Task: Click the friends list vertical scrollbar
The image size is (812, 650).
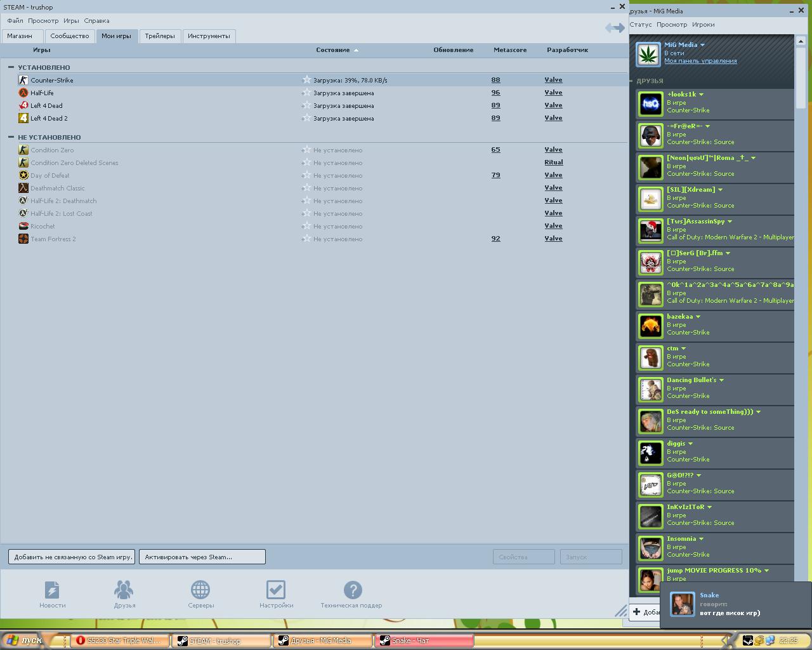Action: pos(801,77)
